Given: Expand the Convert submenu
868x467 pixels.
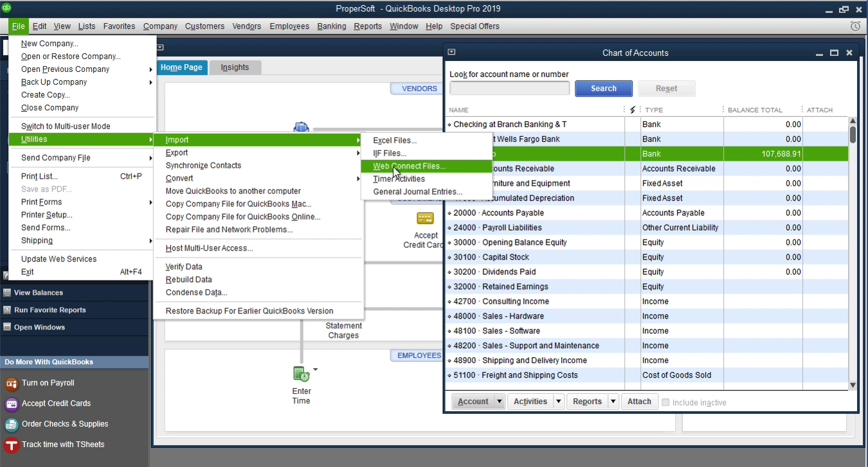Looking at the screenshot, I should tap(358, 179).
